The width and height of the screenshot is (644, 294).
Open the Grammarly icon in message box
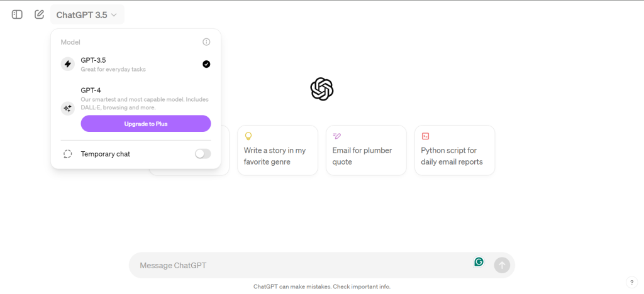click(479, 261)
